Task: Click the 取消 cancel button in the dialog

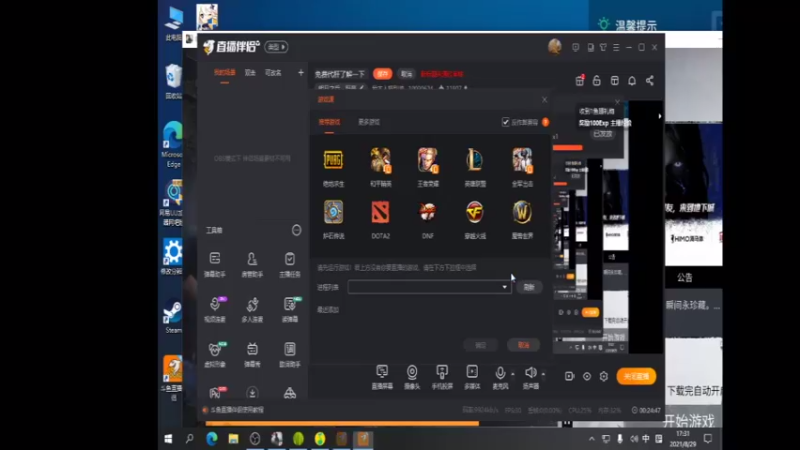Action: [x=523, y=345]
